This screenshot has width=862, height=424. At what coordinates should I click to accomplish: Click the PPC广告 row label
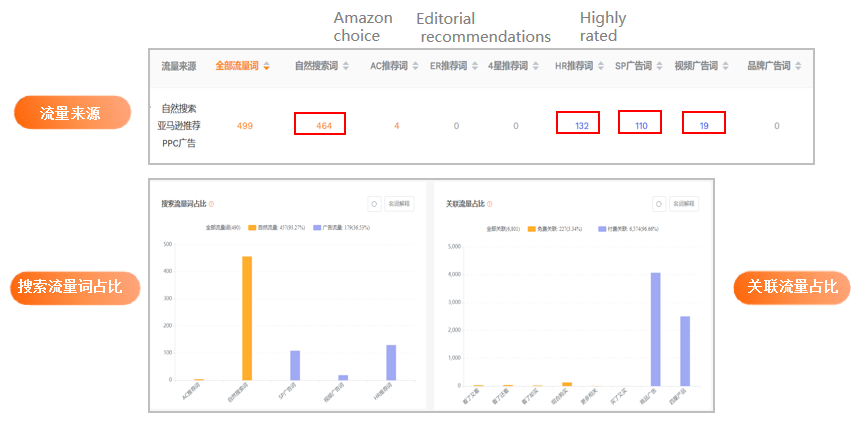point(179,144)
